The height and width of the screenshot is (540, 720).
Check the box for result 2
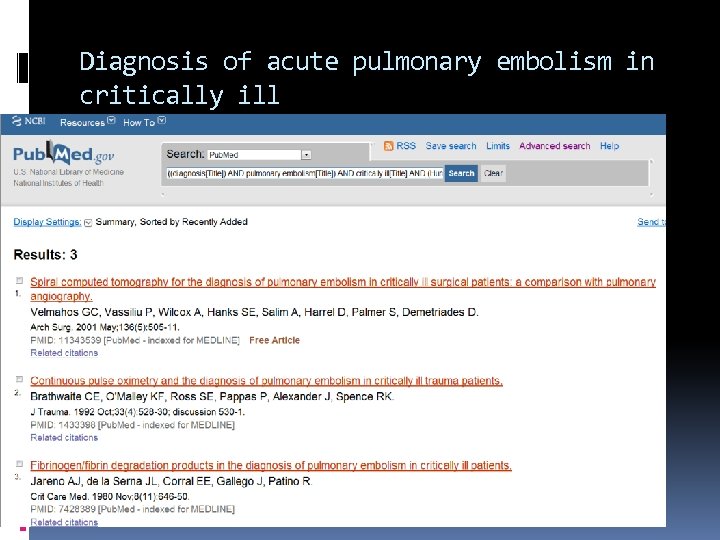click(19, 379)
